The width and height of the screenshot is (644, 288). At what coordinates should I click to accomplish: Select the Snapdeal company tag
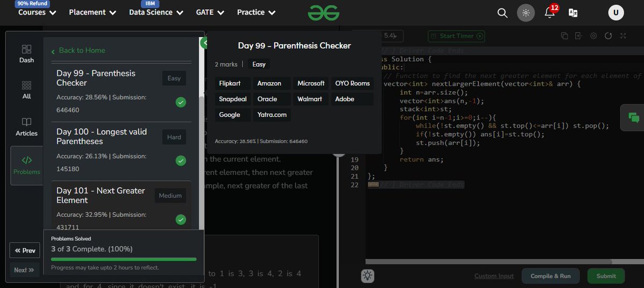[232, 99]
